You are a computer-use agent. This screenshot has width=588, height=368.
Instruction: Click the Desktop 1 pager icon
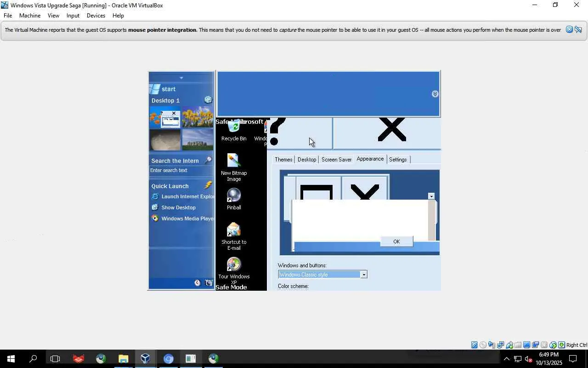click(x=209, y=100)
